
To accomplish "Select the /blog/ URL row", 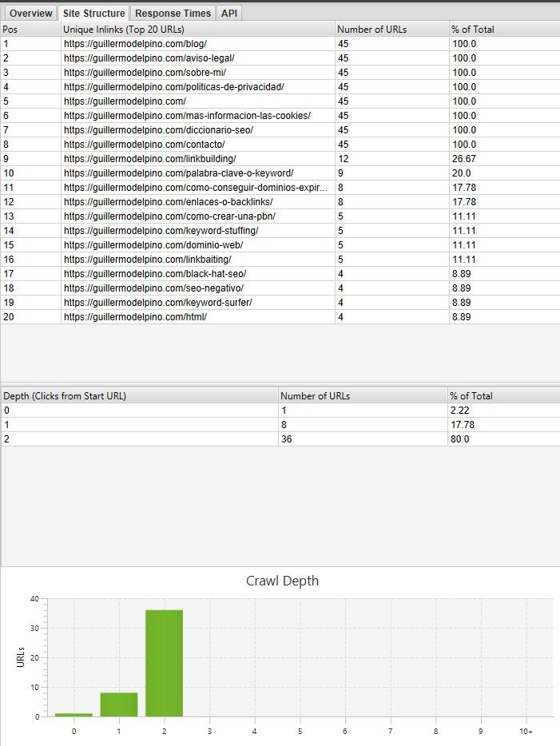I will pyautogui.click(x=135, y=44).
